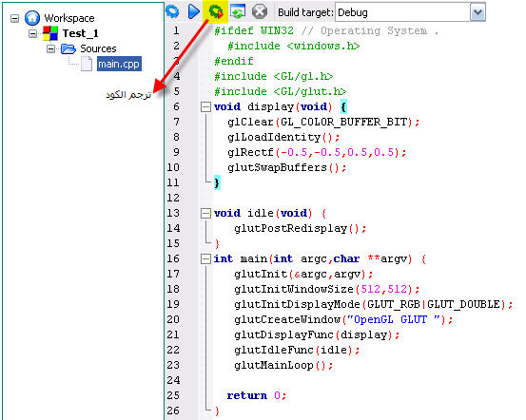Fold the main function code block
The height and width of the screenshot is (420, 526).
[205, 258]
